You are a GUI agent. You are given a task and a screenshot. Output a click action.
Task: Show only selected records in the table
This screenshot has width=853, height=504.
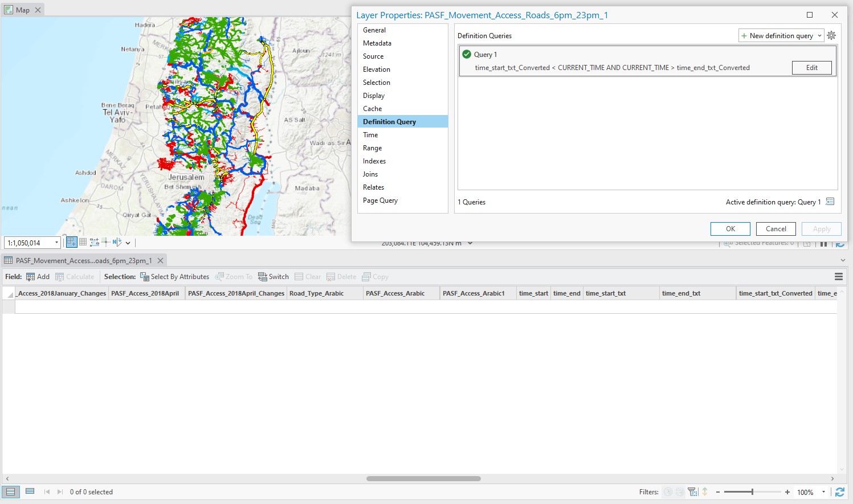[x=30, y=491]
